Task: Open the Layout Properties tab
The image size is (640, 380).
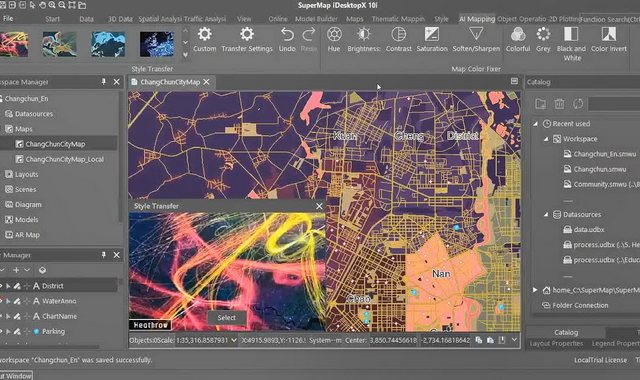Action: tap(556, 344)
